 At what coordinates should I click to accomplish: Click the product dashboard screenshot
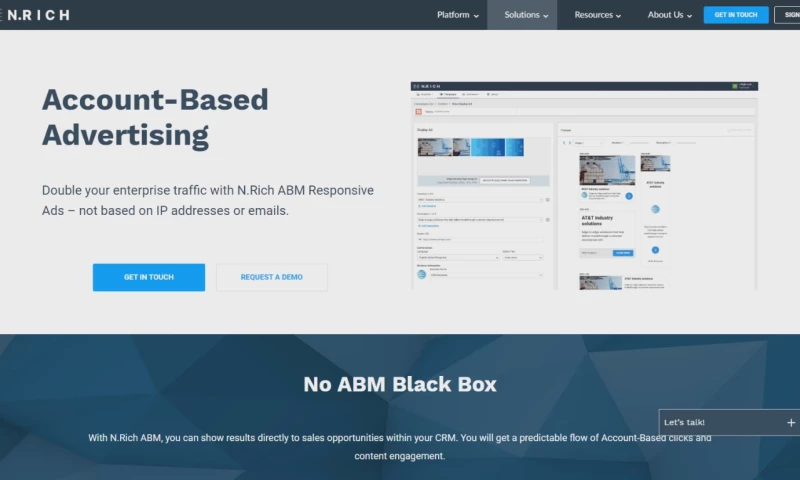tap(584, 186)
